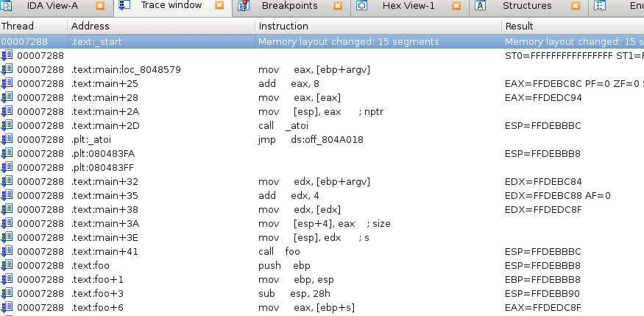Click the Breakpoints tab icon
644x316 pixels.
click(242, 6)
